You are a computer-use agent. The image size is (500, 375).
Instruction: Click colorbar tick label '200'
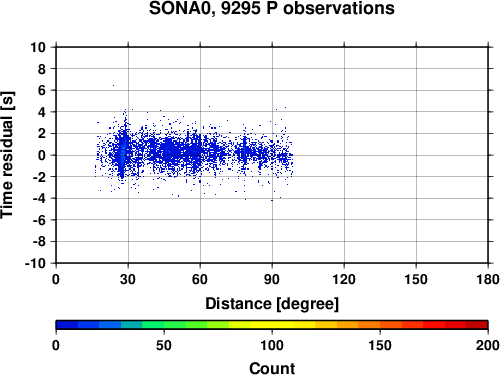coord(488,345)
